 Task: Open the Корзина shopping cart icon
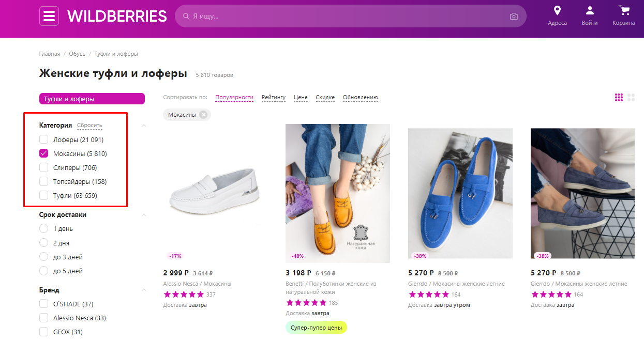[624, 10]
